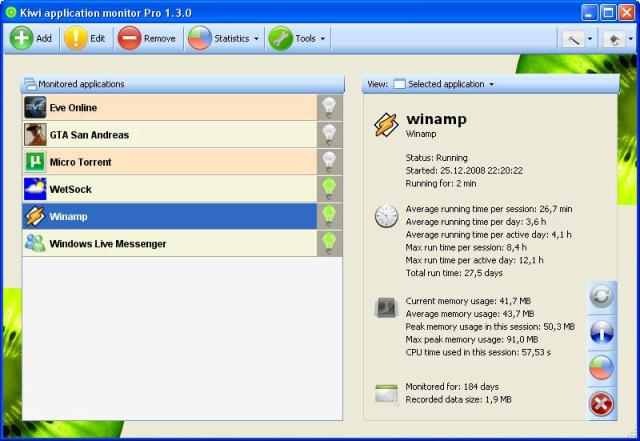Expand the Statistics dropdown arrow
640x441 pixels.
pos(256,39)
